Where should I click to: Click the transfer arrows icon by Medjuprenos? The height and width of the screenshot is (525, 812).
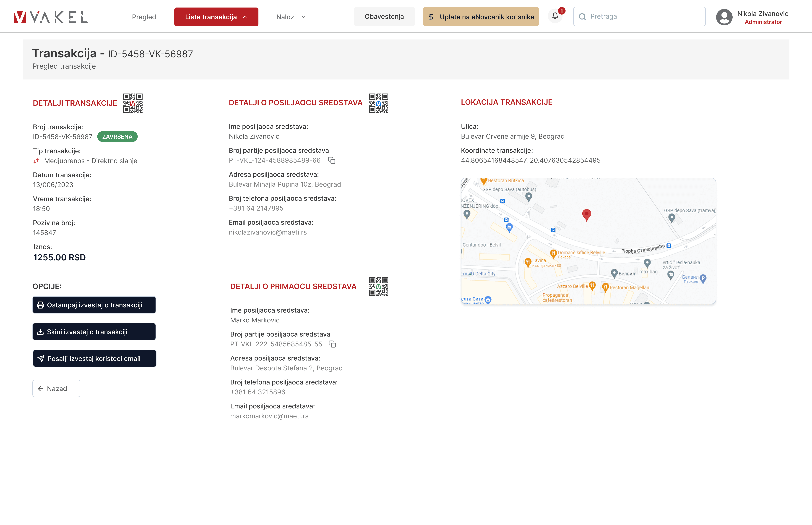click(x=36, y=161)
